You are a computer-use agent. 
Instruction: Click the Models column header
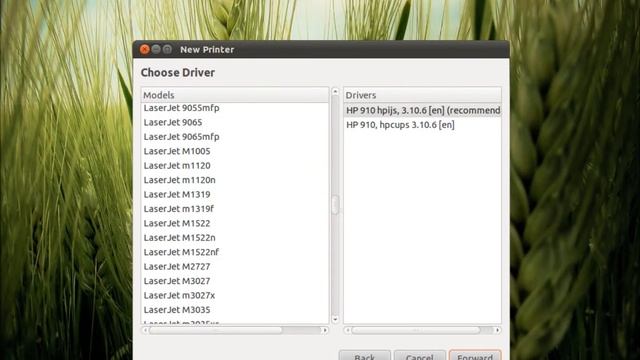point(235,95)
